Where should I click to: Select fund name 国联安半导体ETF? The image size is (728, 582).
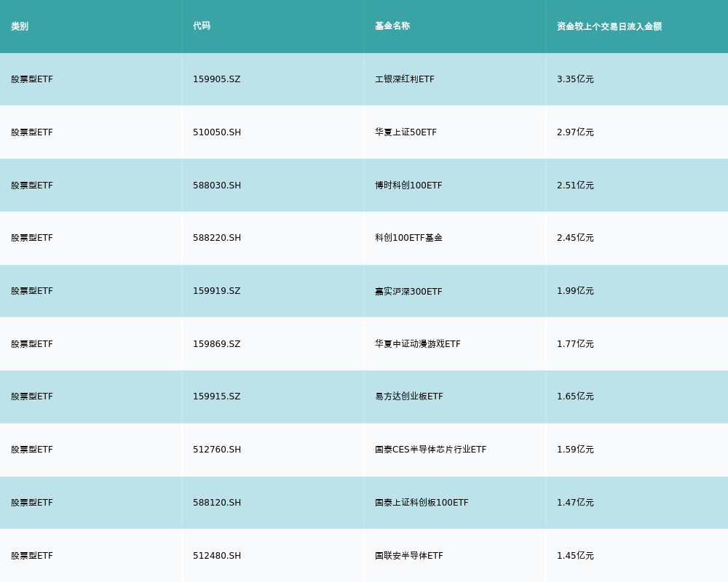click(409, 556)
